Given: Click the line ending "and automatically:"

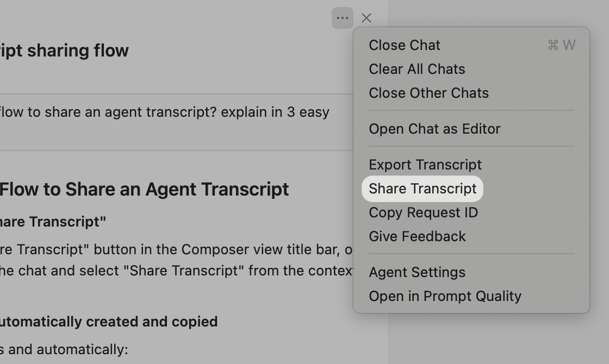Looking at the screenshot, I should pyautogui.click(x=64, y=349).
